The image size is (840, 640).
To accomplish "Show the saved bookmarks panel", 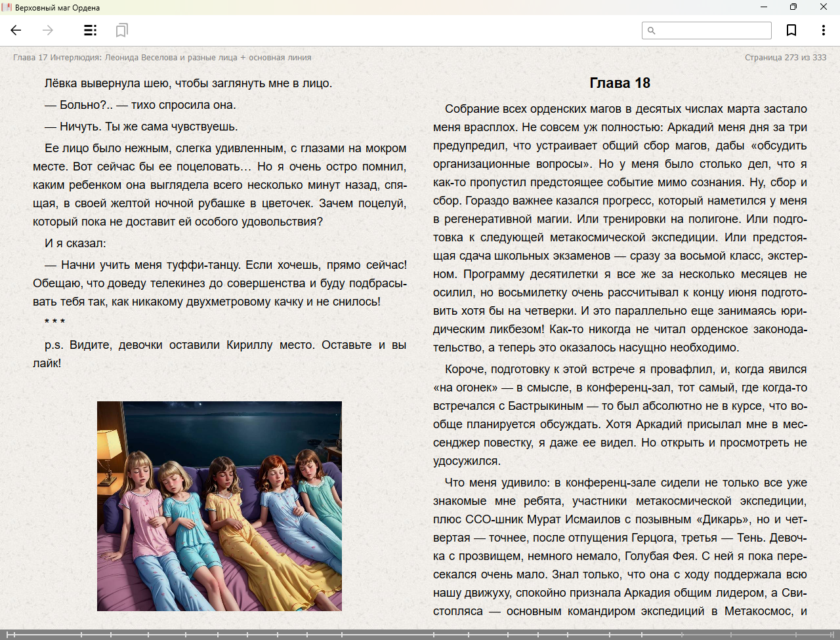I will tap(121, 30).
